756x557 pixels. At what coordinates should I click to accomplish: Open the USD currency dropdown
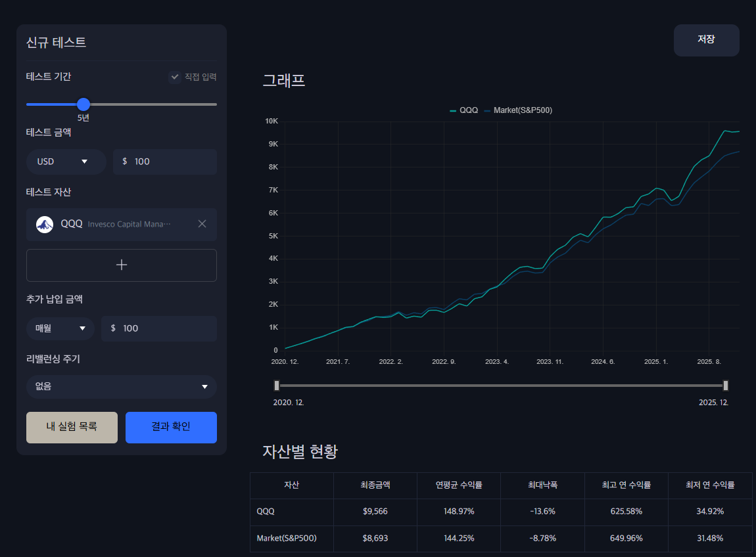coord(66,162)
